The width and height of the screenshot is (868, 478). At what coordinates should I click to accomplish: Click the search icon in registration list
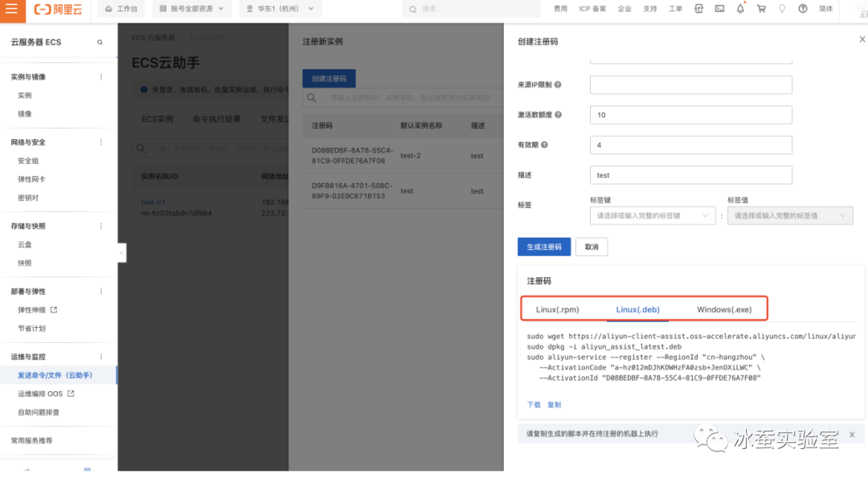(x=312, y=98)
